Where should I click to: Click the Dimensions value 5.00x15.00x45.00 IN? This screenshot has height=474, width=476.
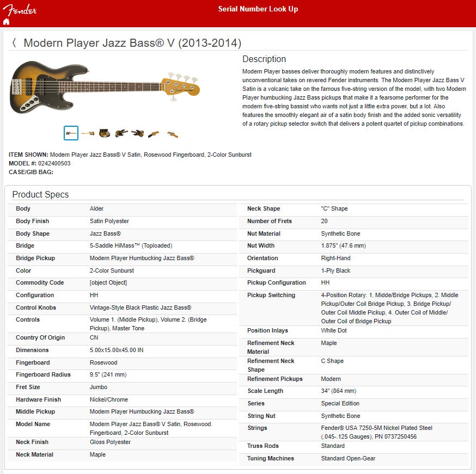117,350
